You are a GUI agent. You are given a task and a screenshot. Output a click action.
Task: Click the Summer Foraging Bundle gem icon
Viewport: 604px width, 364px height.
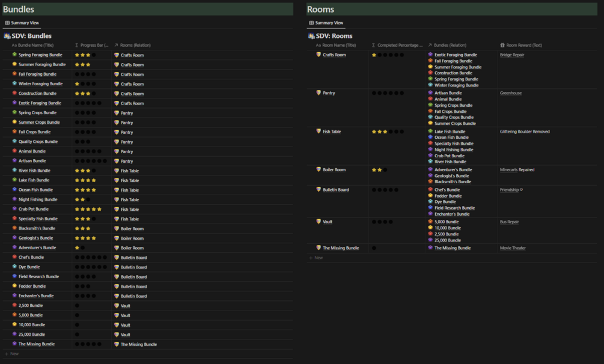tap(14, 64)
